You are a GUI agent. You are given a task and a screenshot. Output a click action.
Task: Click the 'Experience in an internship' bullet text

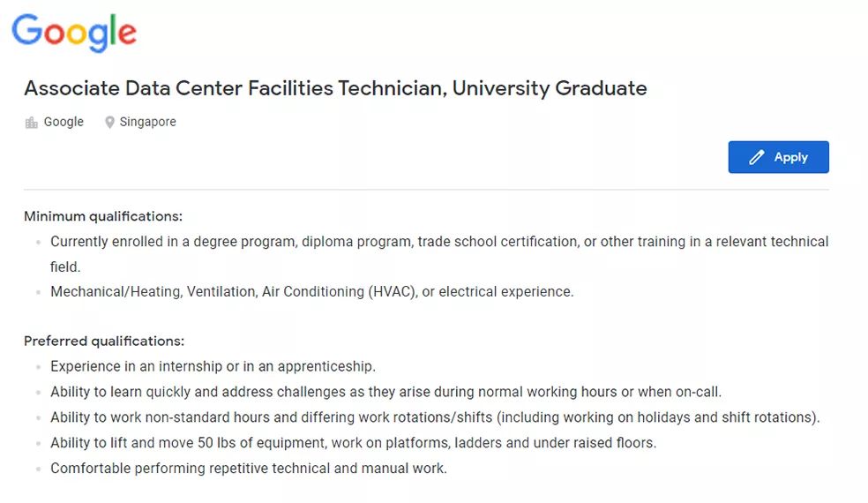(213, 366)
